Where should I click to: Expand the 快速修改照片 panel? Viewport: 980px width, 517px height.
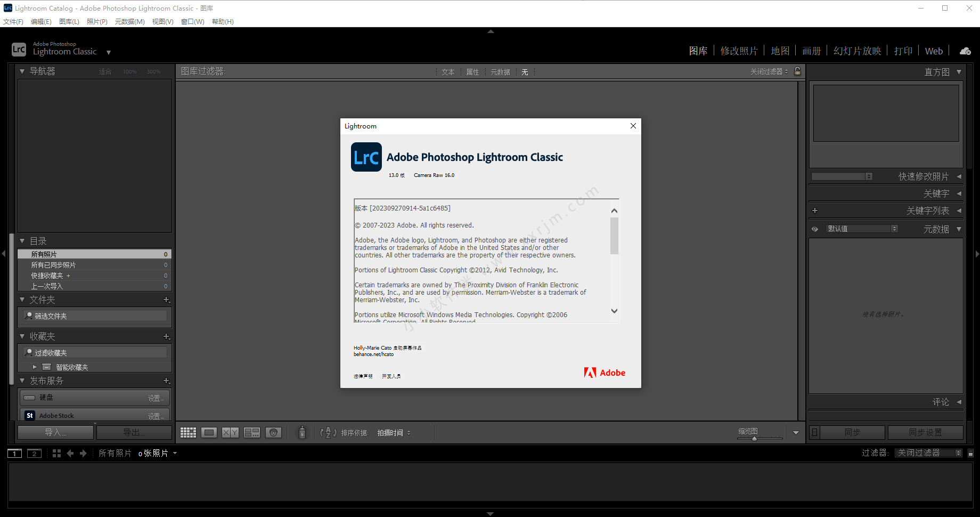(x=959, y=176)
